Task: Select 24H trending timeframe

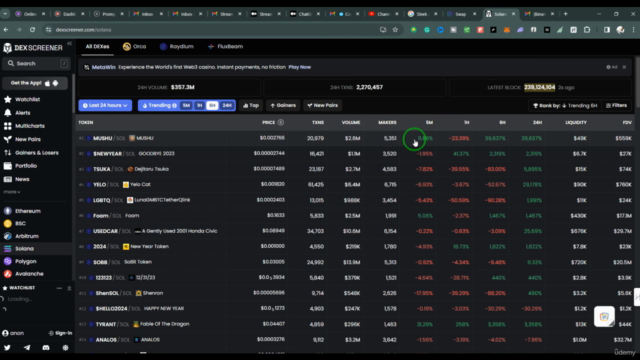Action: 227,105
